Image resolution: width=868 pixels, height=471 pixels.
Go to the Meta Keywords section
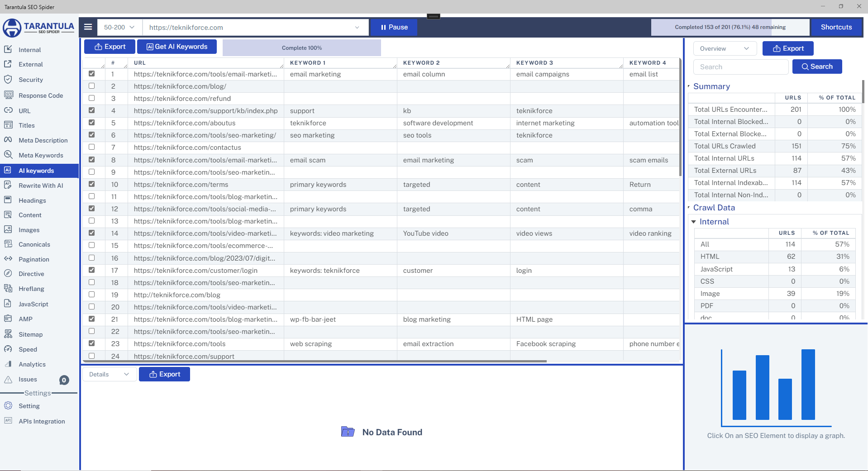(41, 155)
